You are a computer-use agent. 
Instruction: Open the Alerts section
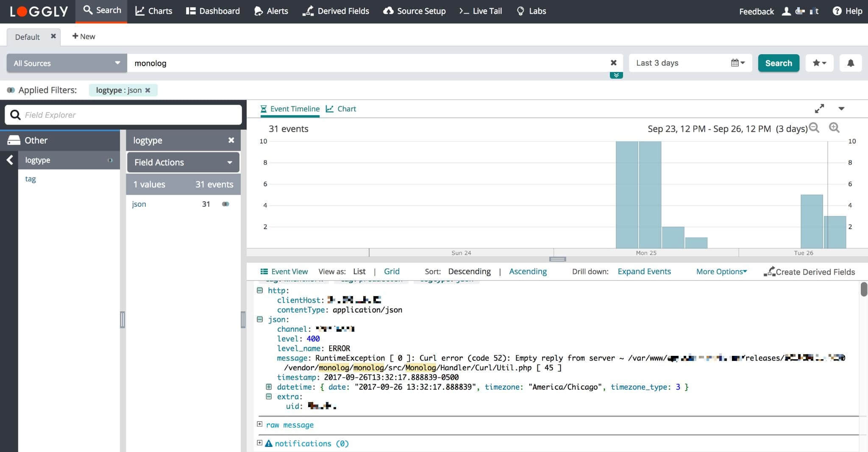(271, 11)
